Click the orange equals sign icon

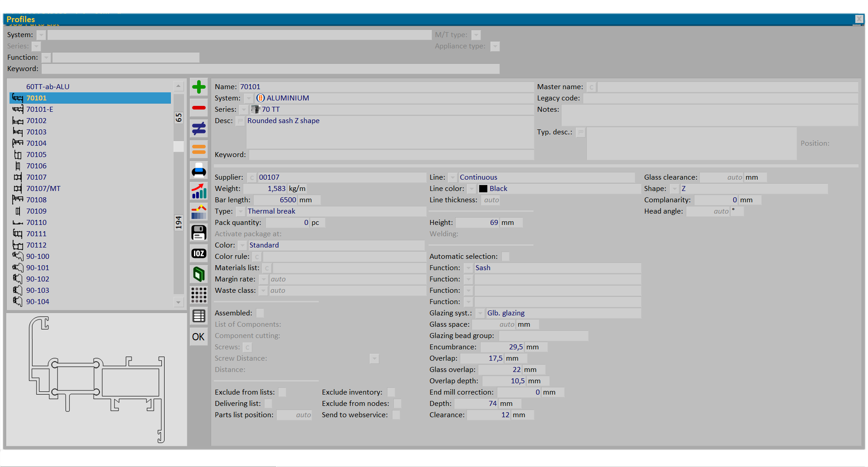point(198,149)
